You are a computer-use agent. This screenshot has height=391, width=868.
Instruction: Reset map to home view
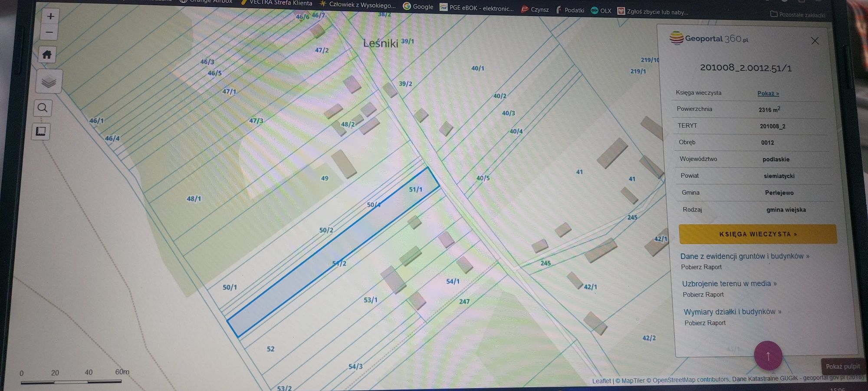click(x=47, y=55)
